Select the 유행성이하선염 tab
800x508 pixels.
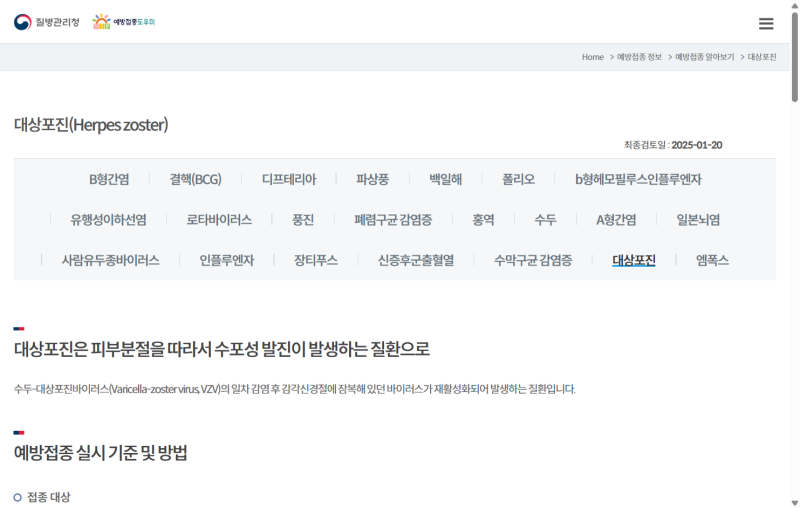(x=108, y=220)
